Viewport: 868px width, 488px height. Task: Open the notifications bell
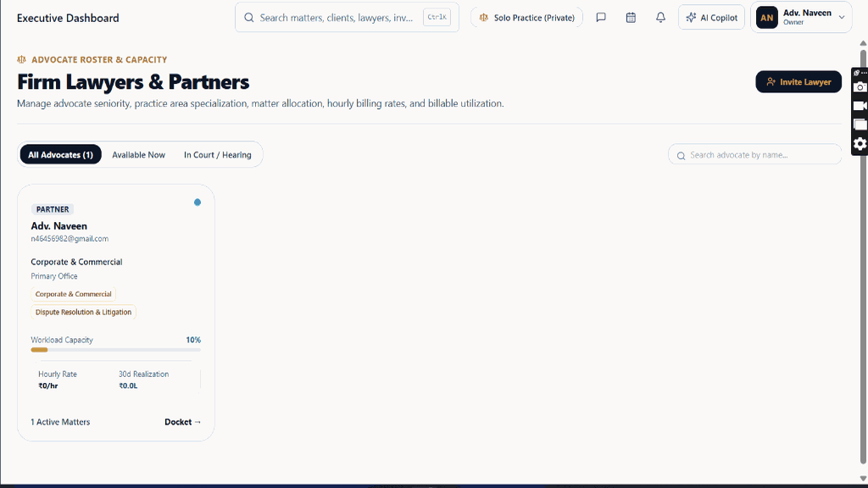[660, 18]
